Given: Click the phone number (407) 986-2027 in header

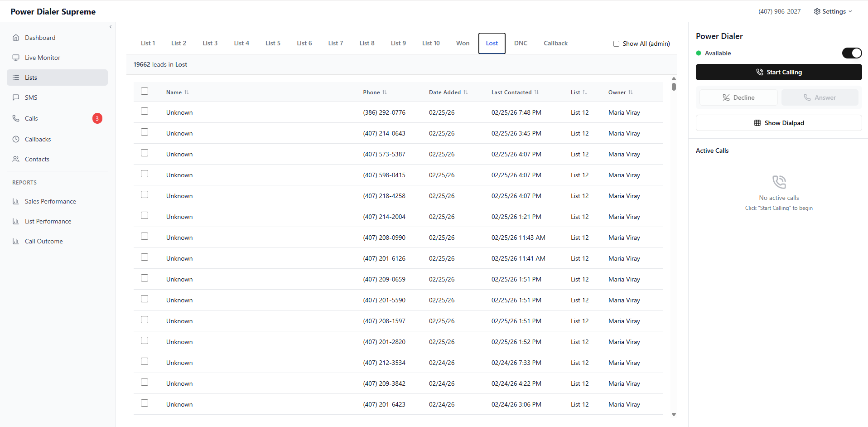Looking at the screenshot, I should tap(779, 11).
